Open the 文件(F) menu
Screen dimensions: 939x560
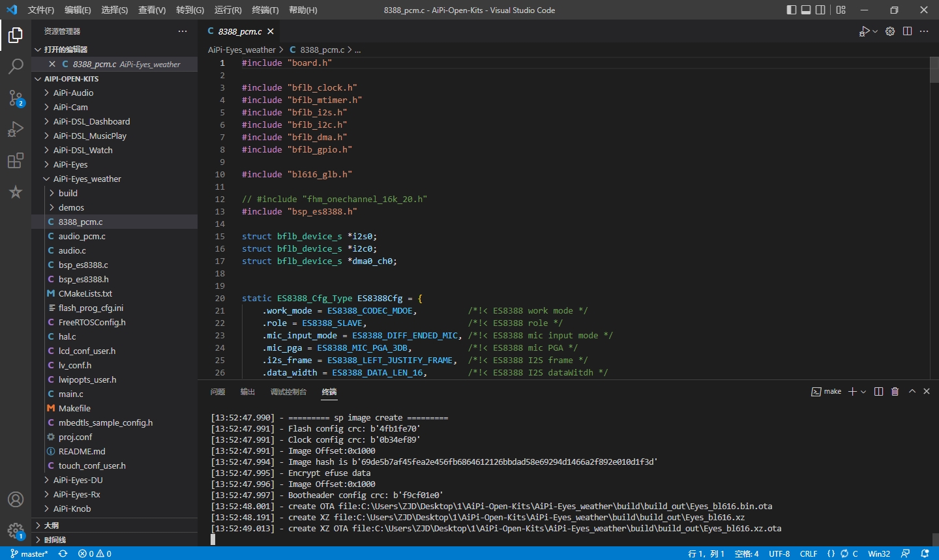[x=41, y=10]
